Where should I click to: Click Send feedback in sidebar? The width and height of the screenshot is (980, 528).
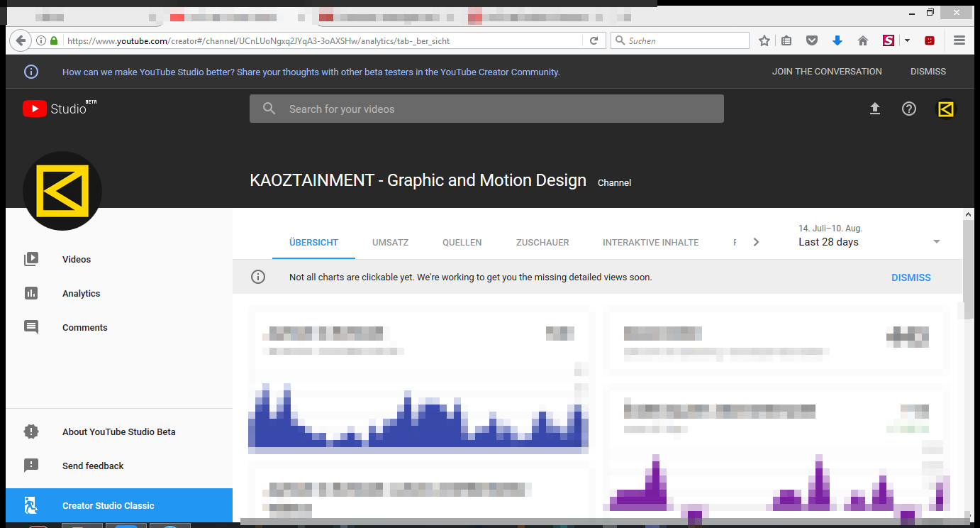(x=93, y=466)
